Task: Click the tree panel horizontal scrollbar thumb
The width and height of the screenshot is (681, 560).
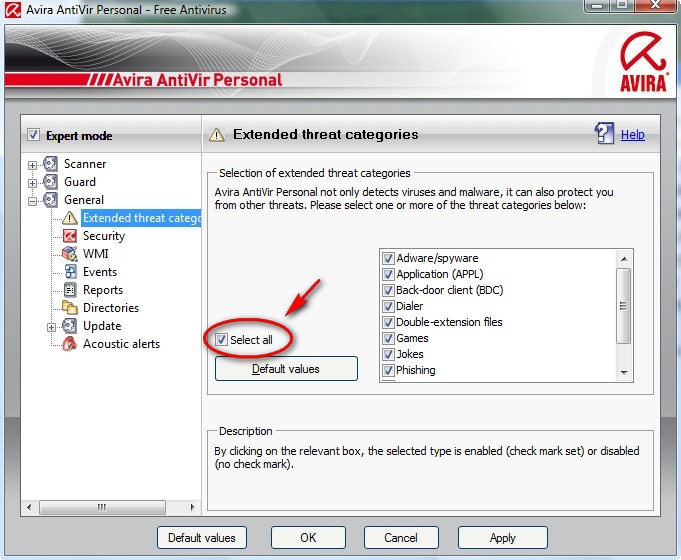Action: click(x=102, y=507)
